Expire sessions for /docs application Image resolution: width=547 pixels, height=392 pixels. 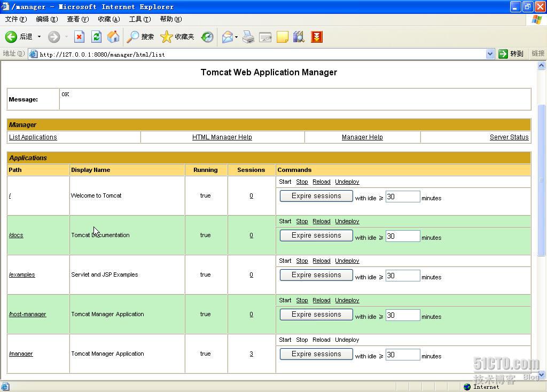(x=316, y=236)
